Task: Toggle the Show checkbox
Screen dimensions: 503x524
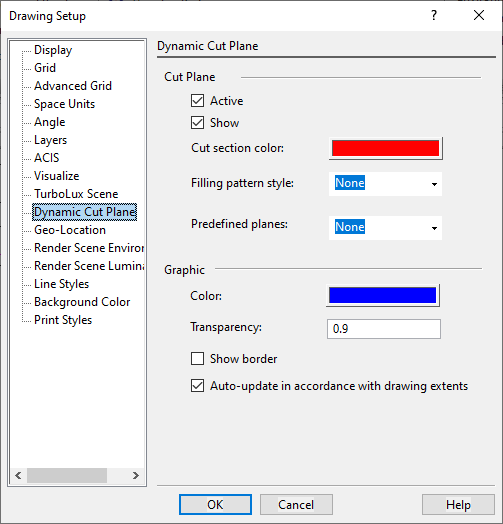Action: [x=198, y=123]
